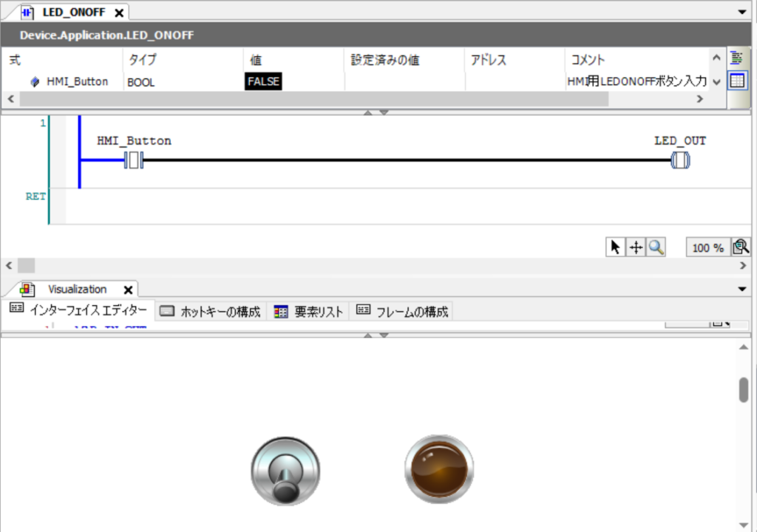Click the LED_OUT coil in the ladder
This screenshot has height=532, width=757.
pos(679,160)
